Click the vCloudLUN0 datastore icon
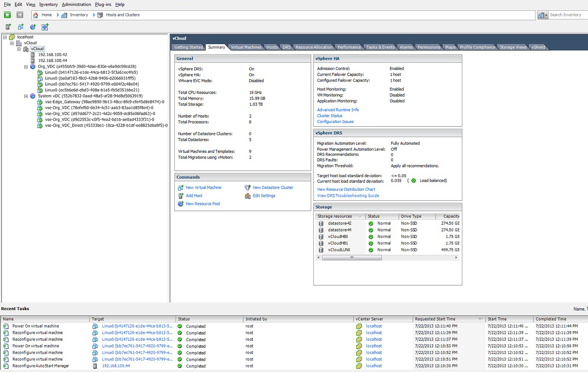 point(321,250)
